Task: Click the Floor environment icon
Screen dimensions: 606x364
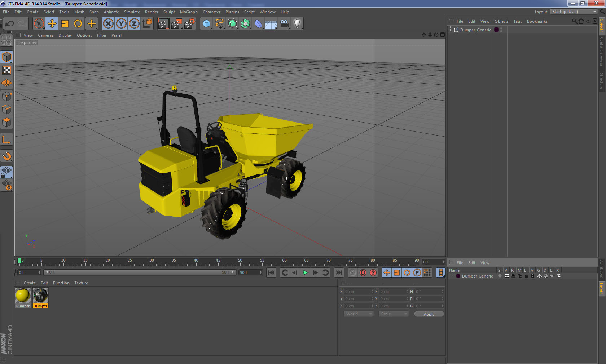Action: (271, 24)
